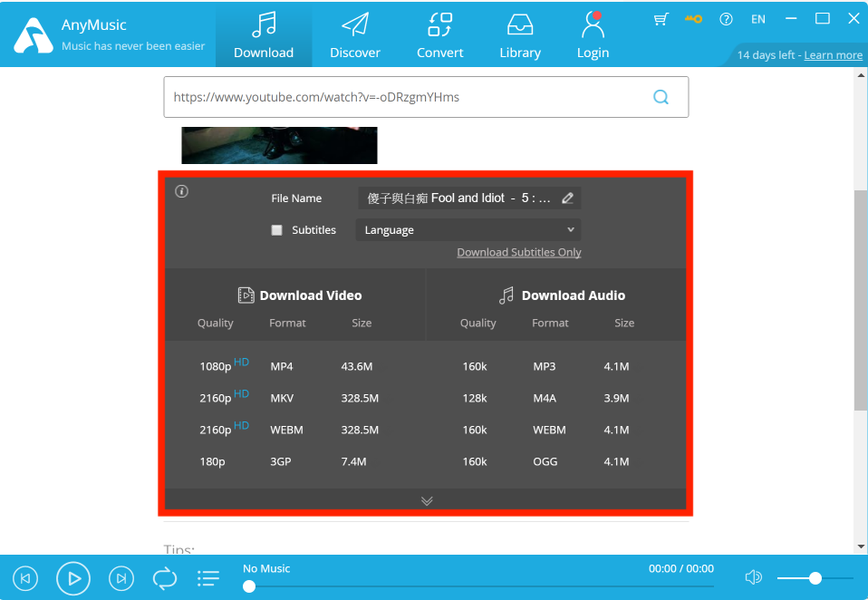Click the key activation icon

point(693,19)
